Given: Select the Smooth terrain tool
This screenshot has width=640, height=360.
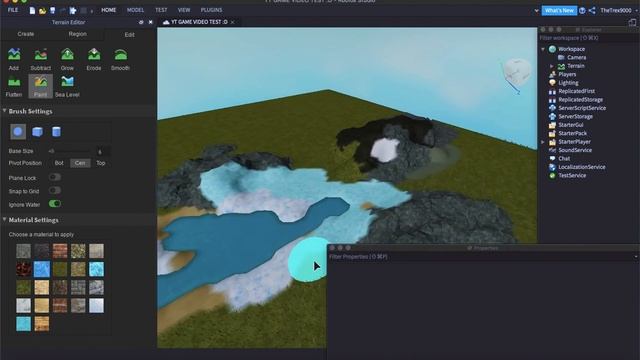Looking at the screenshot, I should point(120,59).
